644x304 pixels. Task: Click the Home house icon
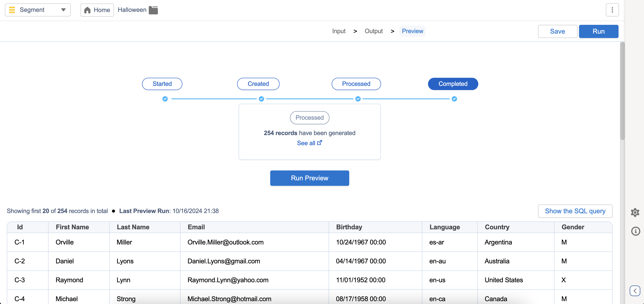[87, 10]
